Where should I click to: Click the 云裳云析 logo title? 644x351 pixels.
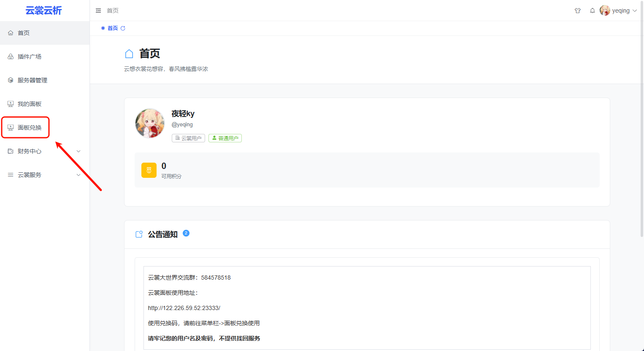(44, 11)
